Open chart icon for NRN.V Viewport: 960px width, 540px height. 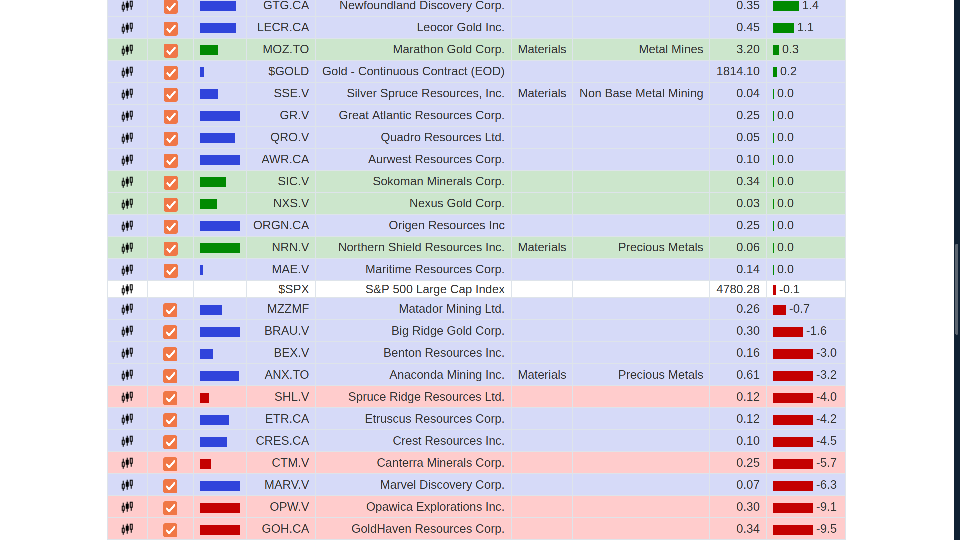click(127, 248)
